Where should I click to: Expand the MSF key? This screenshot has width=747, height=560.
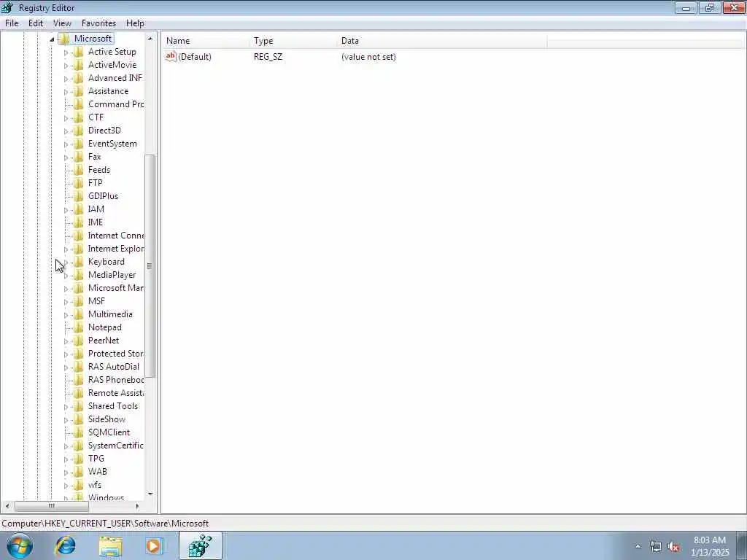click(x=66, y=301)
